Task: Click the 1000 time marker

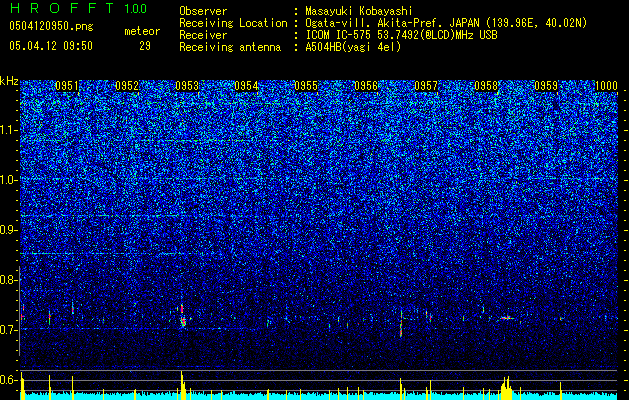Action: (606, 86)
